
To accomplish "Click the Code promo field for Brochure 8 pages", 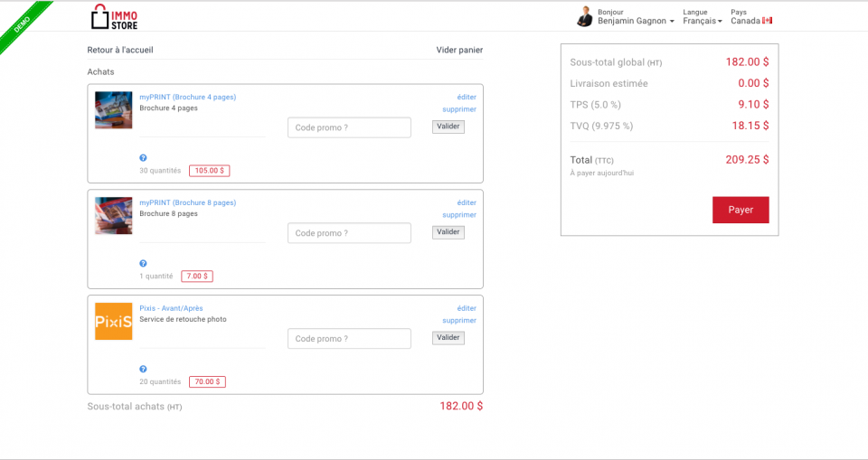I will click(349, 233).
